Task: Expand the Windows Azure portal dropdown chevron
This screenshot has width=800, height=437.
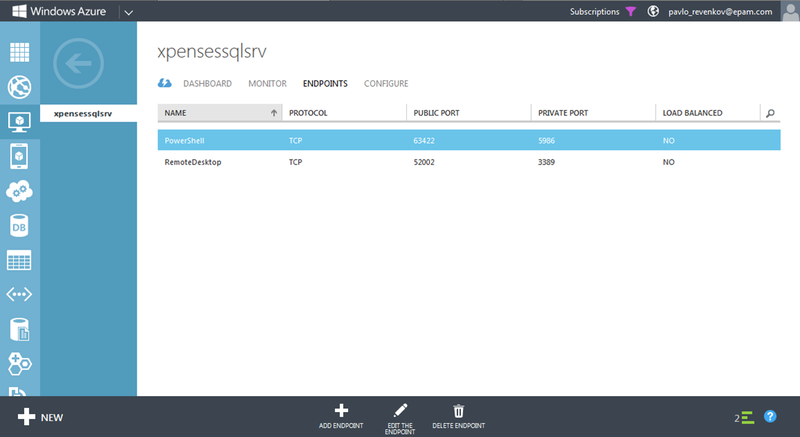Action: click(129, 12)
